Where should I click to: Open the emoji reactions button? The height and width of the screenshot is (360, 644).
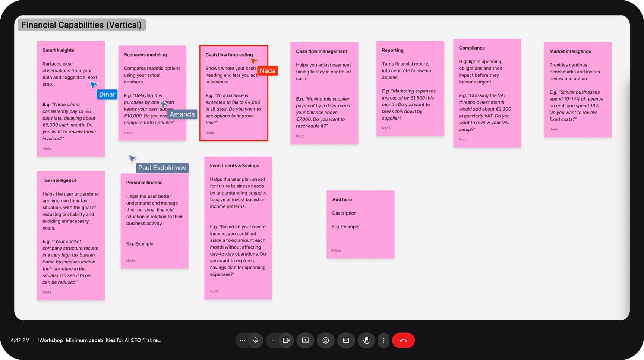(326, 340)
